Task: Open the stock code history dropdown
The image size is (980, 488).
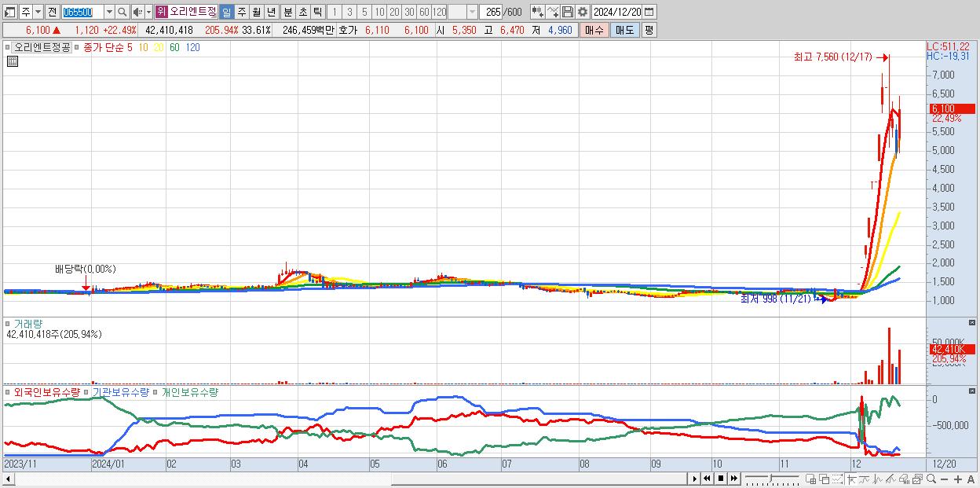Action: (x=109, y=12)
